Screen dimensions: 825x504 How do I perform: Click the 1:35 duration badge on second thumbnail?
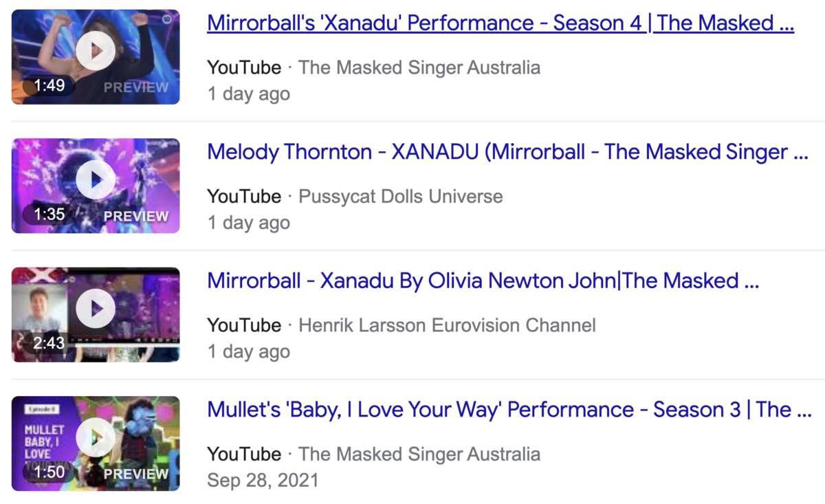[49, 215]
